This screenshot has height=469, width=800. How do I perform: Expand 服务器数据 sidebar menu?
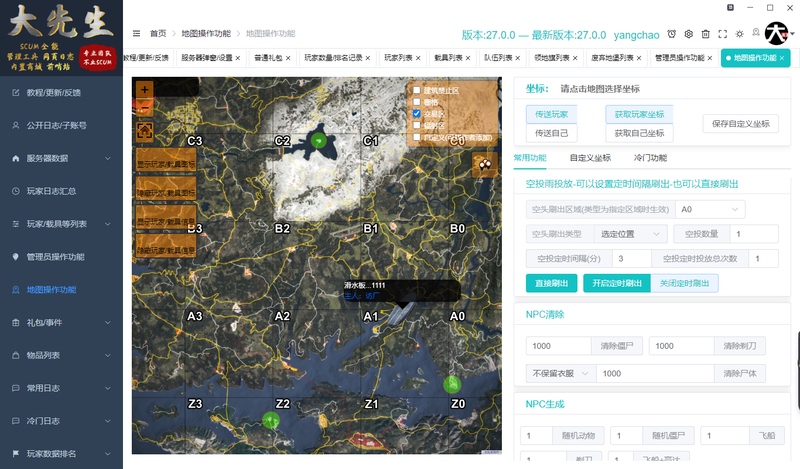(61, 158)
